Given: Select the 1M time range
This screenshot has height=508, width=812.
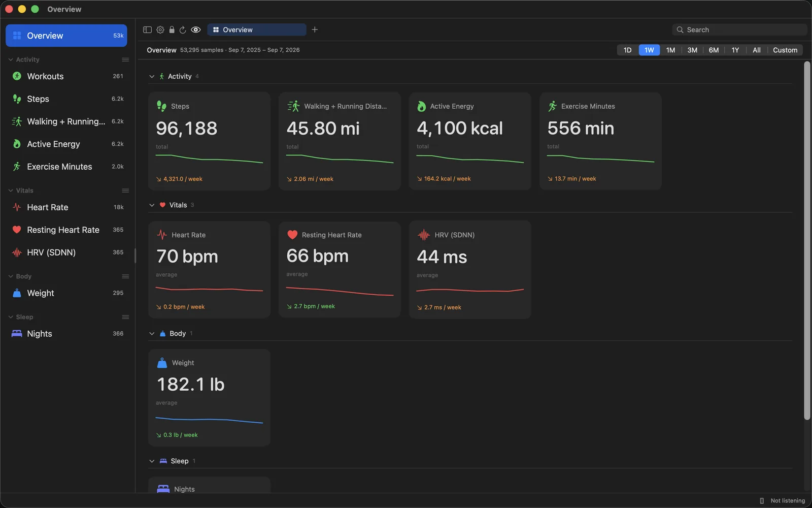Looking at the screenshot, I should coord(670,50).
